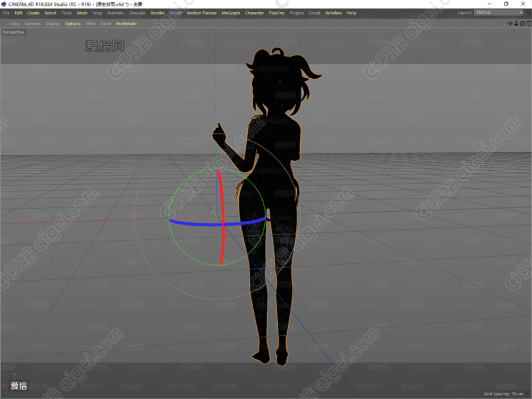Open the viewport Cameras menu
This screenshot has width=532, height=399.
[x=32, y=23]
